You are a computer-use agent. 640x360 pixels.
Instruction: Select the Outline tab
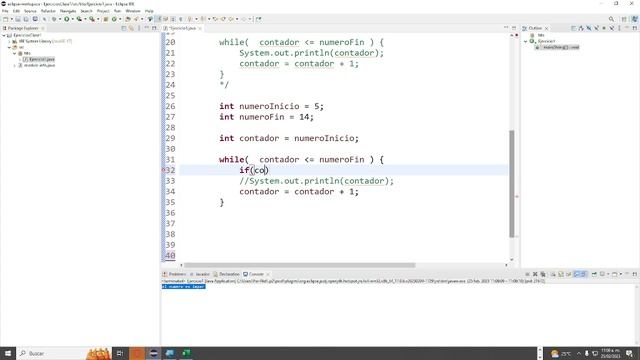tap(534, 28)
